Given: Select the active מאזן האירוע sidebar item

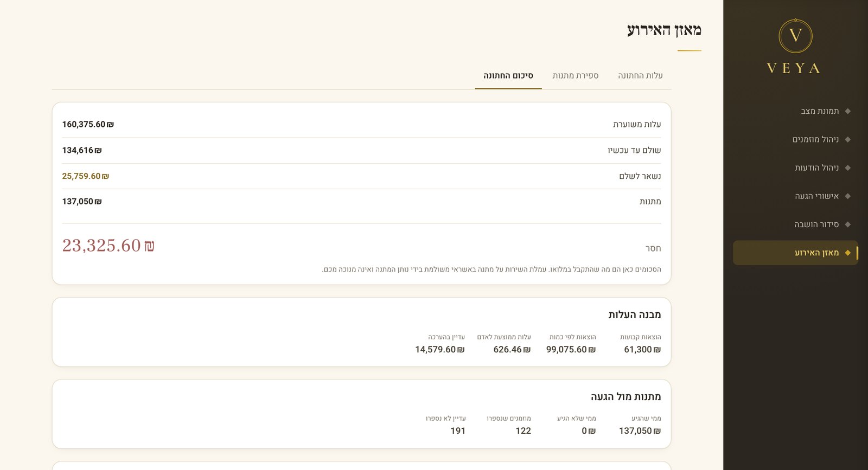Looking at the screenshot, I should click(x=795, y=253).
